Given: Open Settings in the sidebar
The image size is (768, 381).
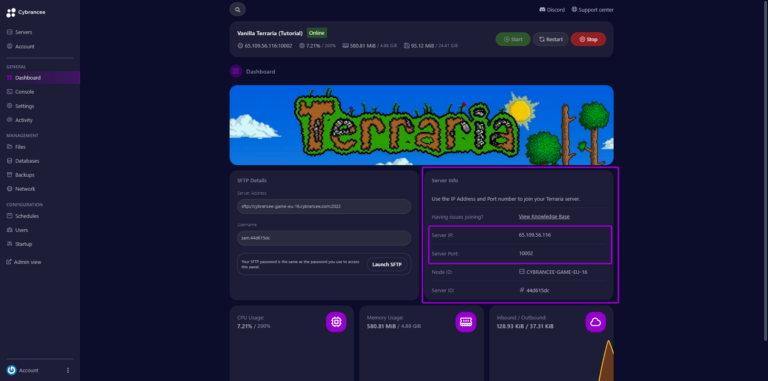Looking at the screenshot, I should [21, 106].
